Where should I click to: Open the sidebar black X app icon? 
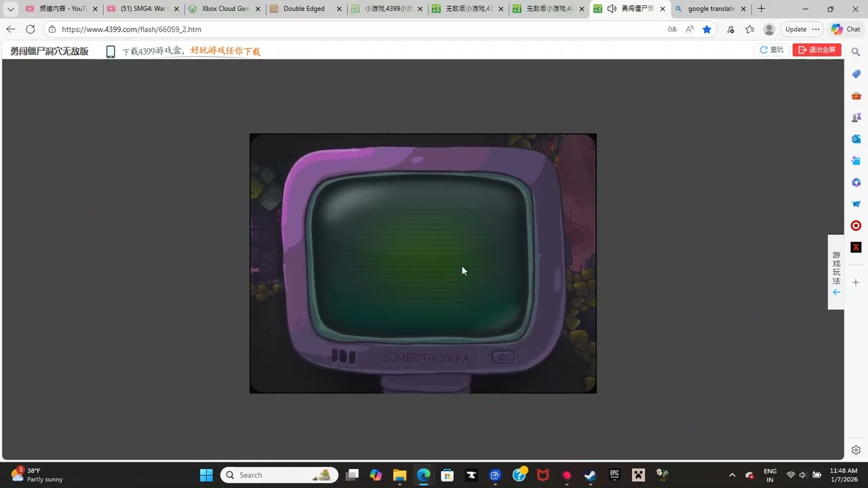click(x=856, y=247)
